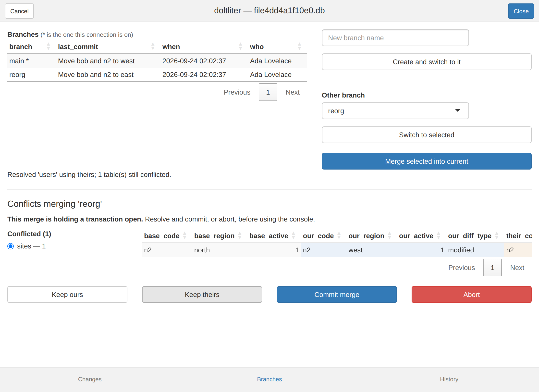
Task: Go to Next page of conflicts table
Action: 517,268
